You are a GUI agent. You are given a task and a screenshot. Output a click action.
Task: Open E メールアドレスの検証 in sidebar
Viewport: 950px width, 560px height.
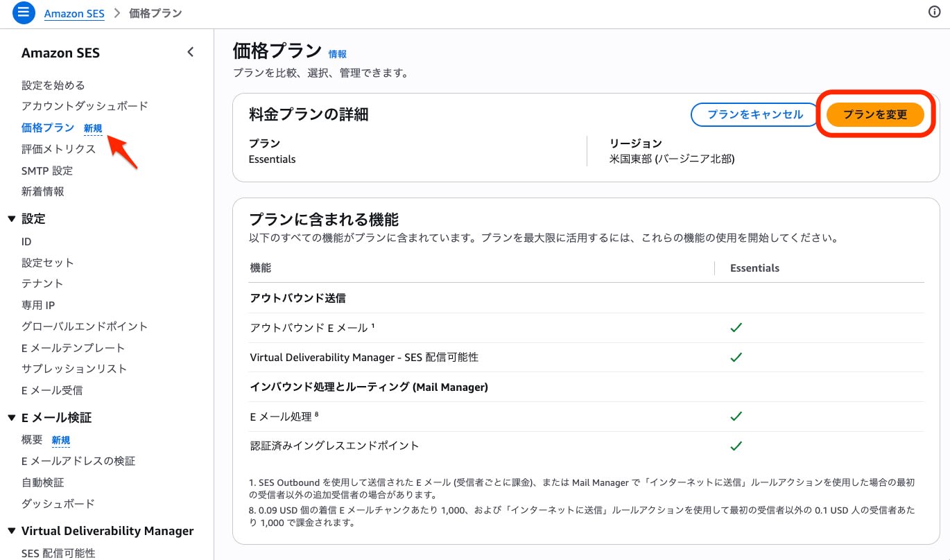point(78,461)
